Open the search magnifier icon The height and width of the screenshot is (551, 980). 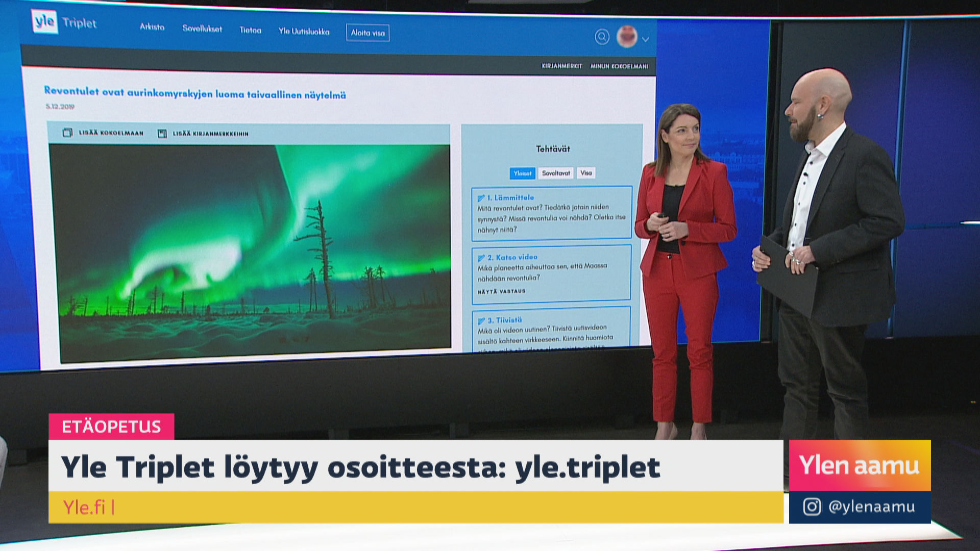coord(602,37)
